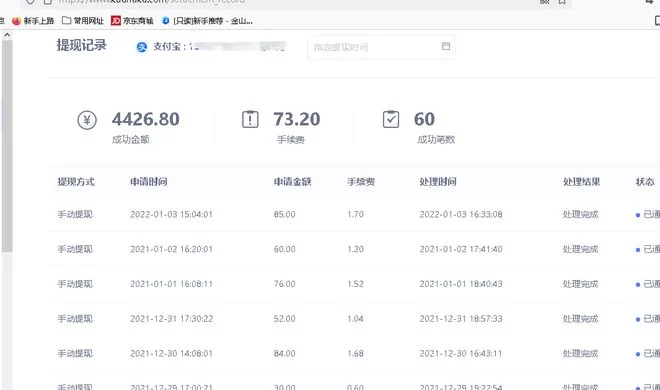This screenshot has height=390, width=660.
Task: Click the 手续费 exclamation clipboard icon
Action: pos(250,119)
